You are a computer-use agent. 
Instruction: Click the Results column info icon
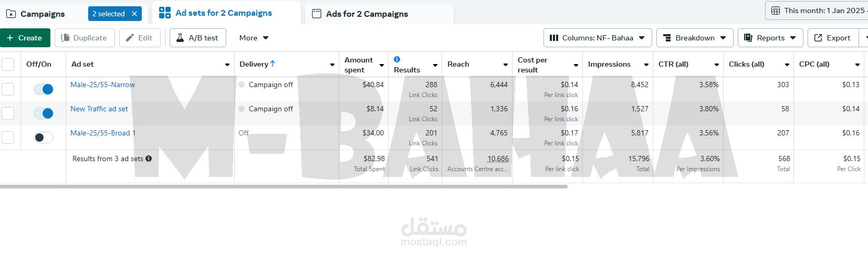[x=397, y=59]
